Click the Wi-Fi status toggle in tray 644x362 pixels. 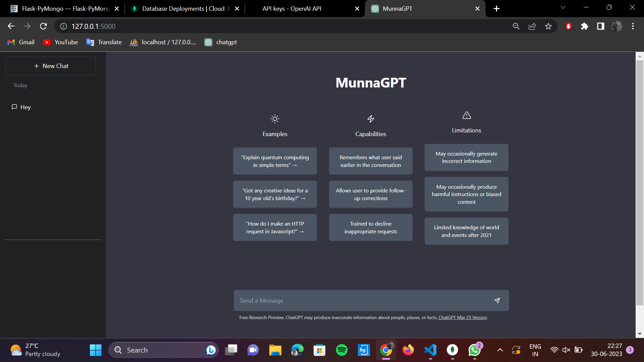pyautogui.click(x=554, y=350)
